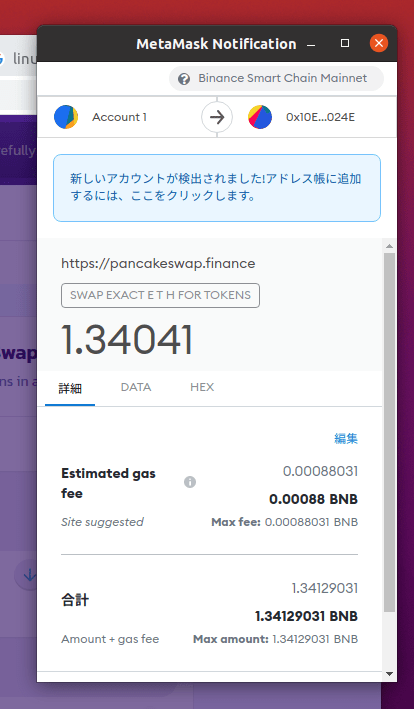Click the Google favicon in the browser tab
The image size is (414, 709).
(1, 58)
